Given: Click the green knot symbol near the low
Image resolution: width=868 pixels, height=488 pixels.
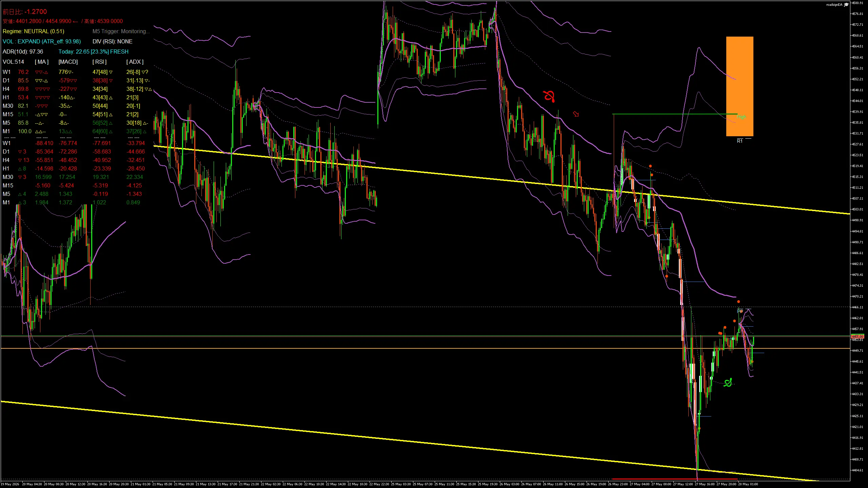Looking at the screenshot, I should 728,383.
